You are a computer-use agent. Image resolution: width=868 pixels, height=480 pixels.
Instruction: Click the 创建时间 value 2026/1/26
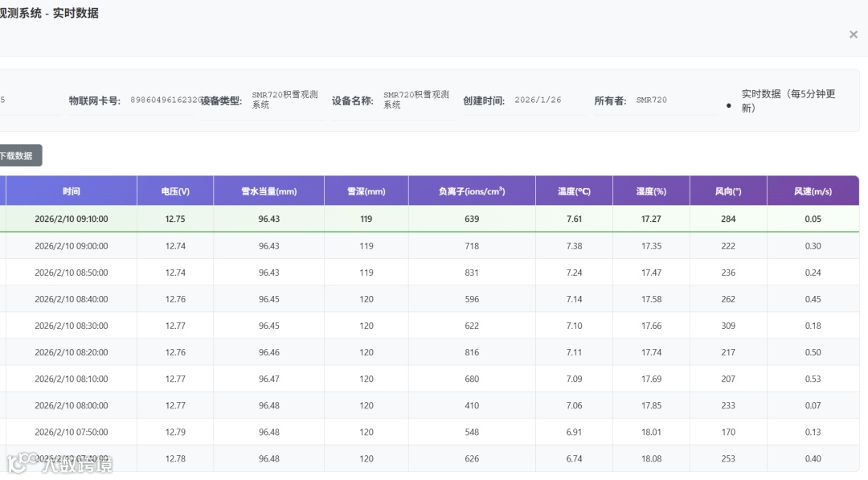538,100
